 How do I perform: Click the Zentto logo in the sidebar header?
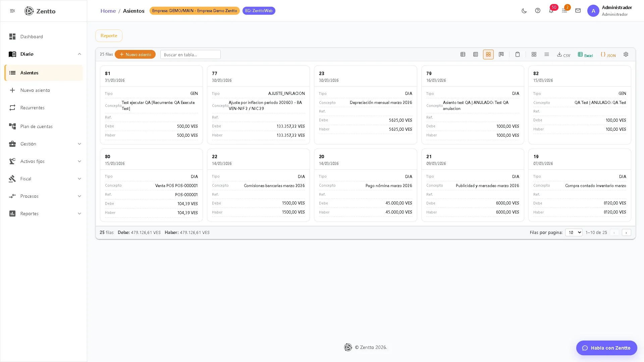pos(40,11)
